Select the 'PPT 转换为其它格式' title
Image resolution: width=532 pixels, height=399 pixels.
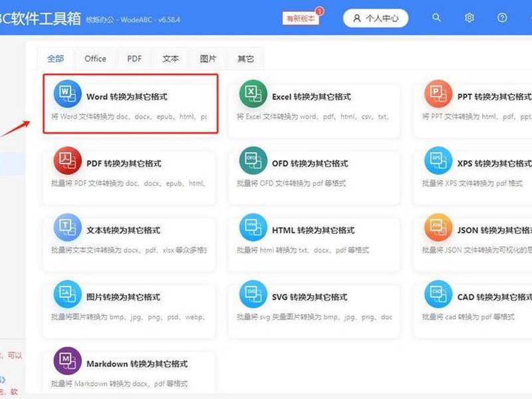pyautogui.click(x=494, y=96)
